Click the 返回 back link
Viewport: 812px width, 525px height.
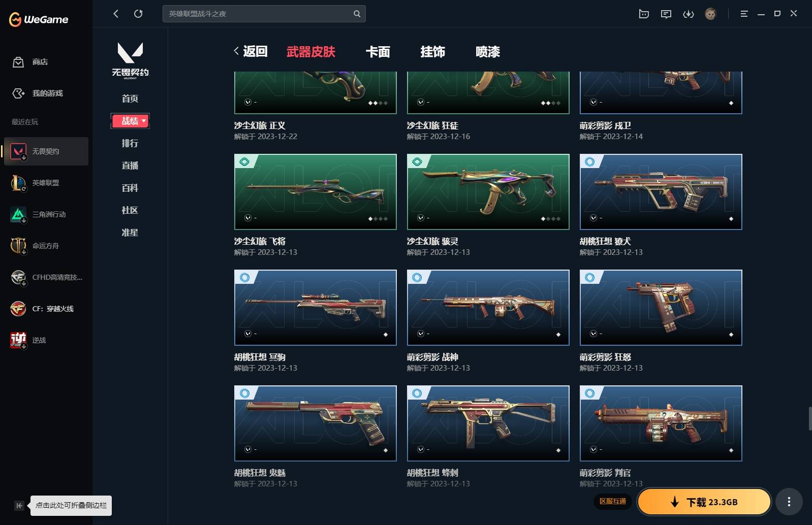tap(251, 51)
